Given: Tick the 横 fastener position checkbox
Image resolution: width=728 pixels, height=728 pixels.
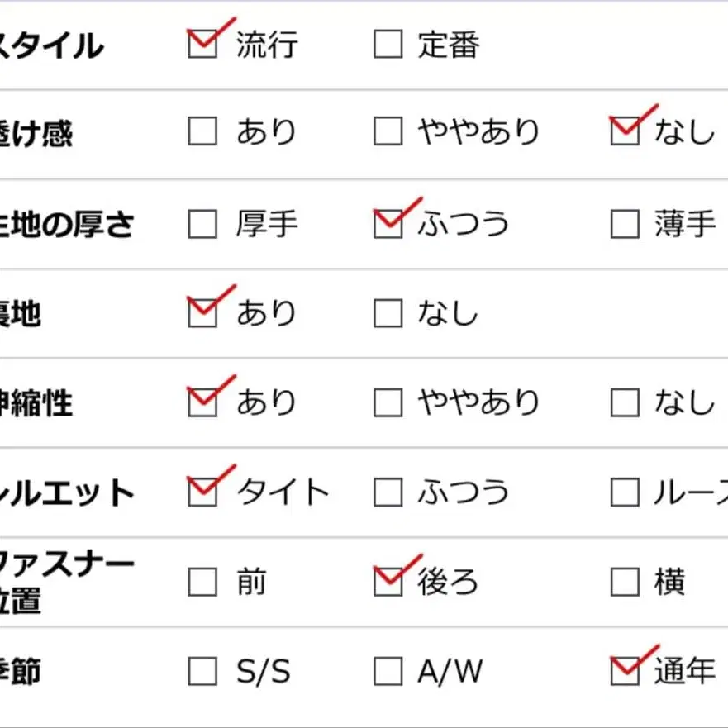Looking at the screenshot, I should tap(625, 583).
